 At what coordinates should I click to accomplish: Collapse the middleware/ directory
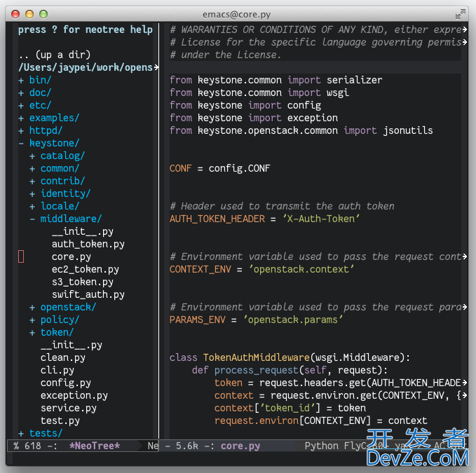click(70, 219)
